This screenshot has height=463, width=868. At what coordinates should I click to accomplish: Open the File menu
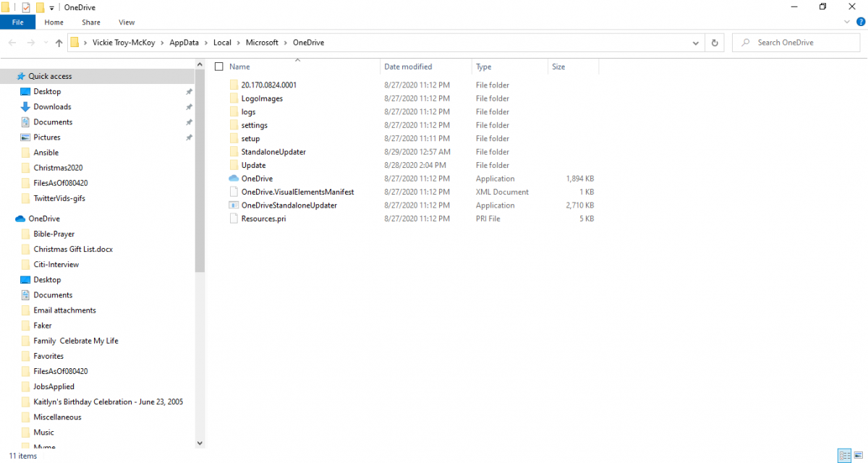point(18,22)
